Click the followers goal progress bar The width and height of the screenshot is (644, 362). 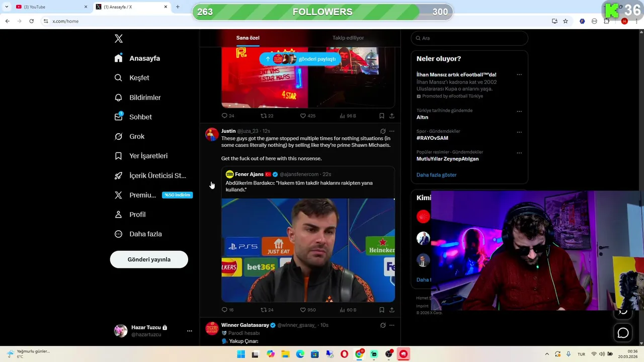tap(323, 12)
